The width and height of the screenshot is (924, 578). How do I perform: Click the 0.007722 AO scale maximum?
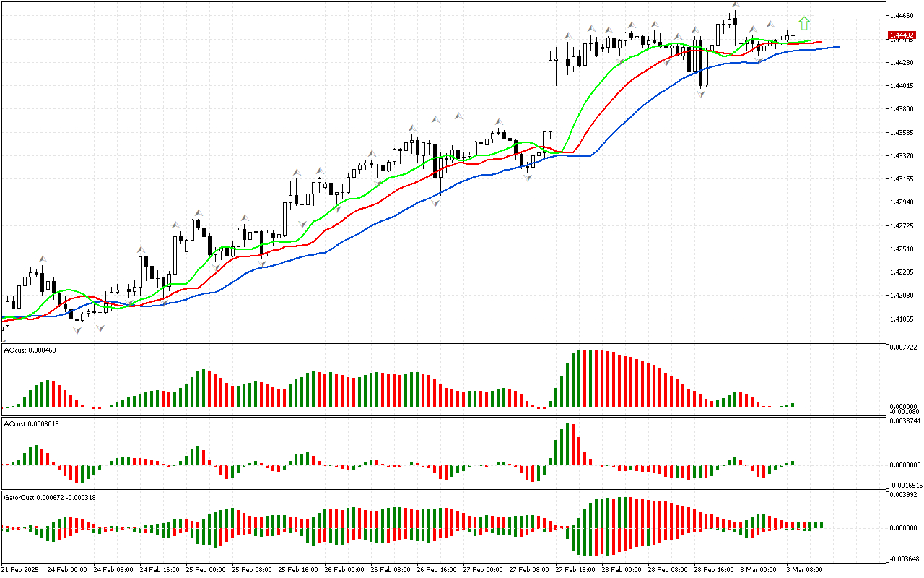click(x=903, y=348)
